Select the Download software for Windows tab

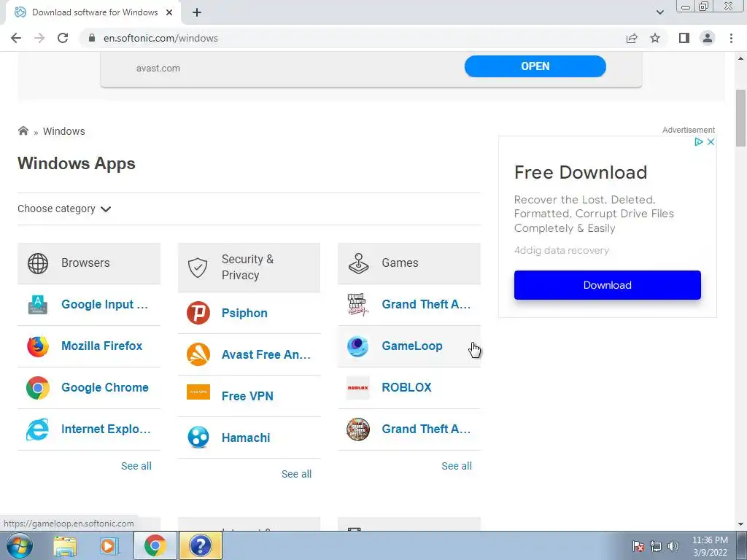(x=94, y=12)
